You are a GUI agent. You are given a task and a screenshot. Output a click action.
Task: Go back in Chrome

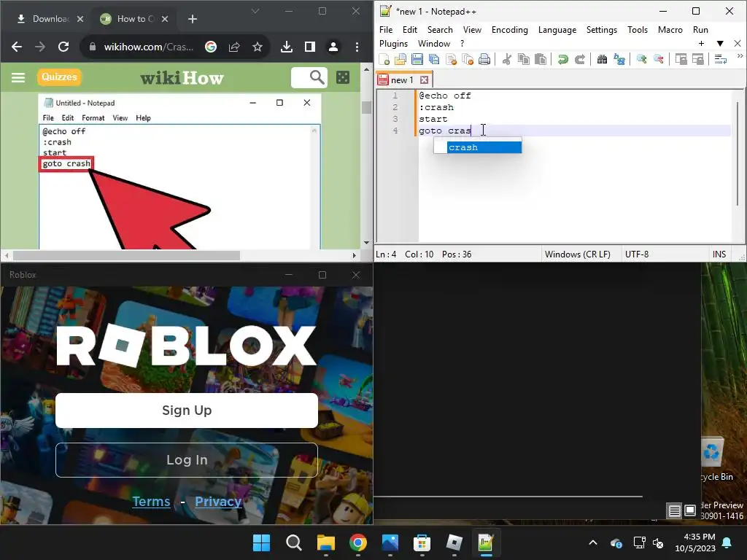(17, 47)
